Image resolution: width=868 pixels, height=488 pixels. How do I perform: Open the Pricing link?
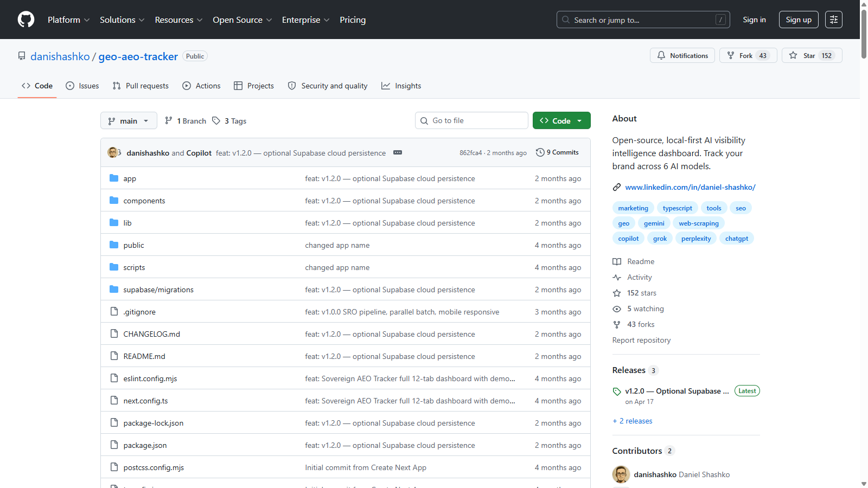tap(353, 20)
